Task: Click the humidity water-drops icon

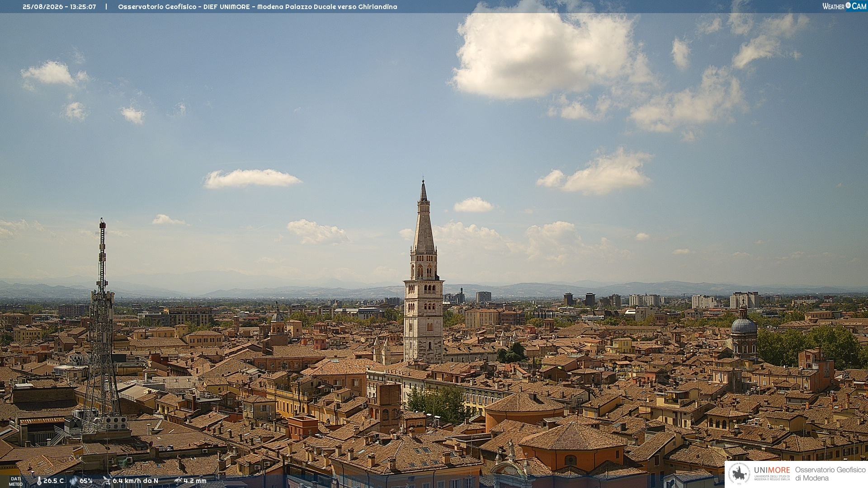Action: [73, 481]
